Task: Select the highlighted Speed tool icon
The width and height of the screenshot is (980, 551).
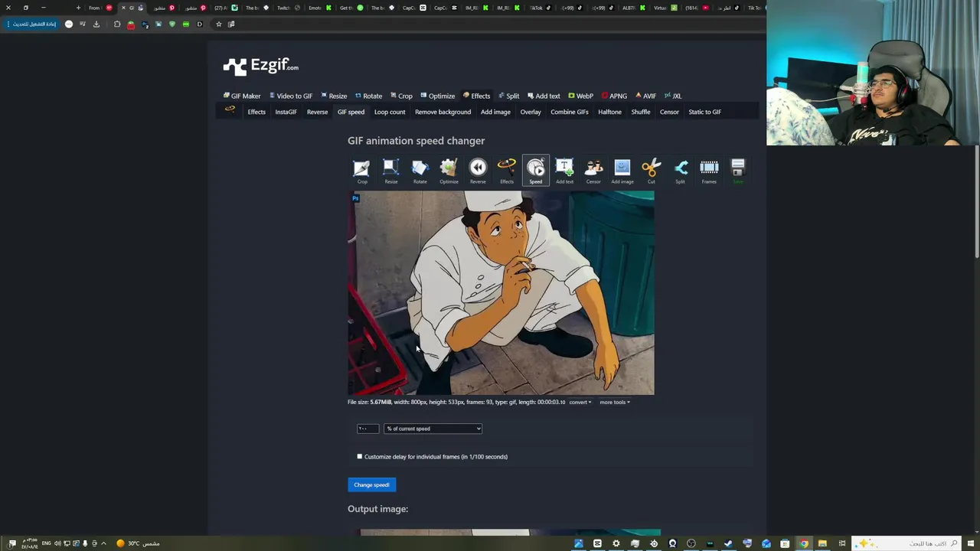Action: coord(536,171)
